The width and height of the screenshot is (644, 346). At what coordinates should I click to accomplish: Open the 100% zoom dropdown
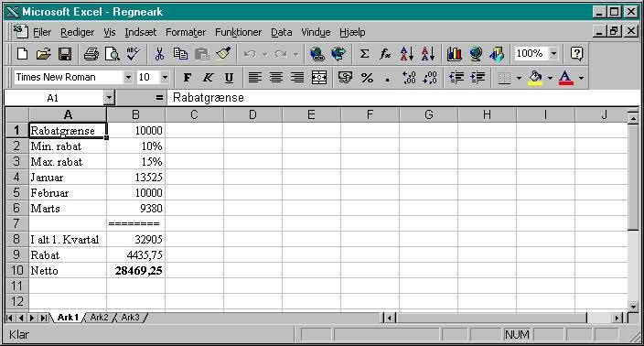[553, 53]
